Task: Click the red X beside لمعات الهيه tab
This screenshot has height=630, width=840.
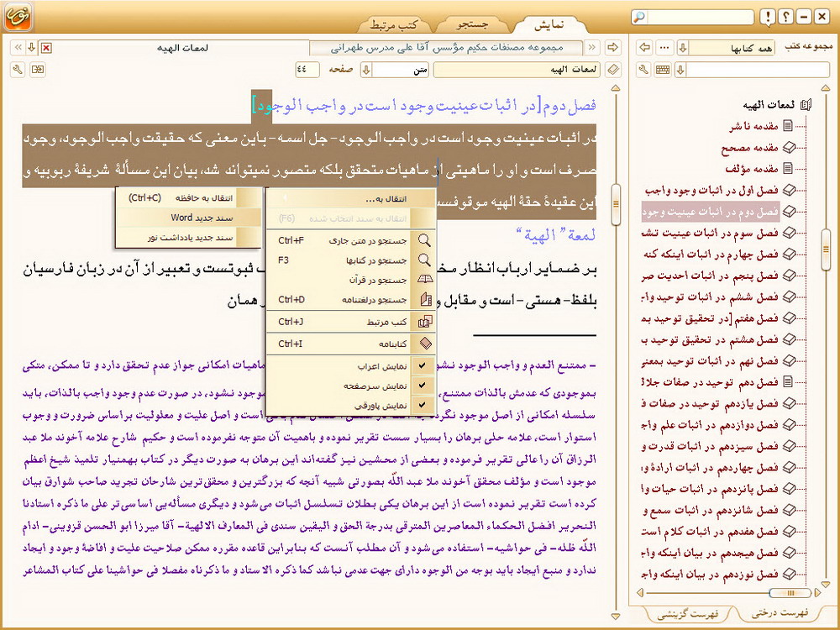Action: tap(46, 48)
